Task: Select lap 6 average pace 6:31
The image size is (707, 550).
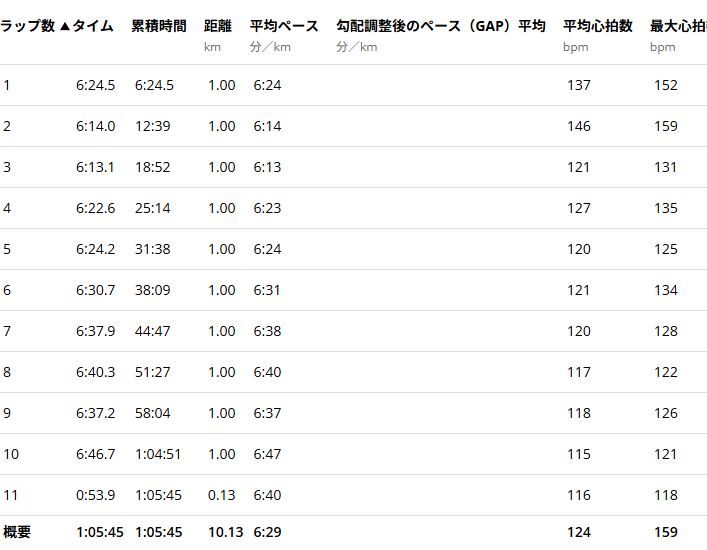Action: click(267, 290)
